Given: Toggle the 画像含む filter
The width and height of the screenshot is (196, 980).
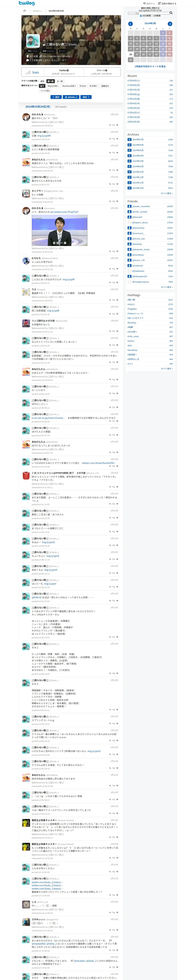Looking at the screenshot, I should 105,86.
